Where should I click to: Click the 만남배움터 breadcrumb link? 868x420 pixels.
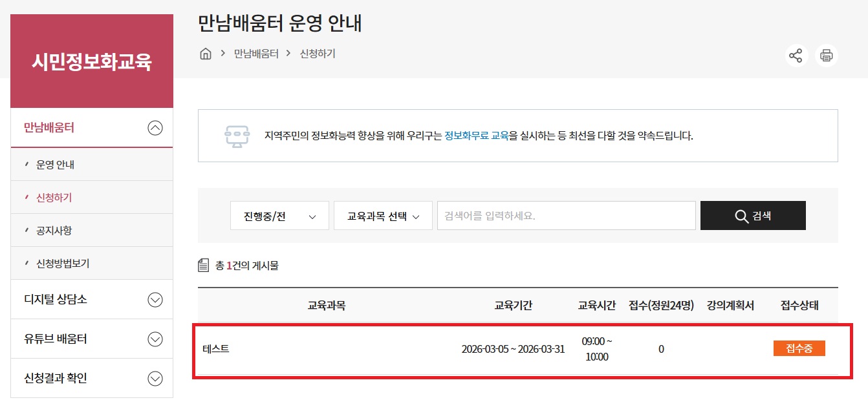click(x=256, y=54)
